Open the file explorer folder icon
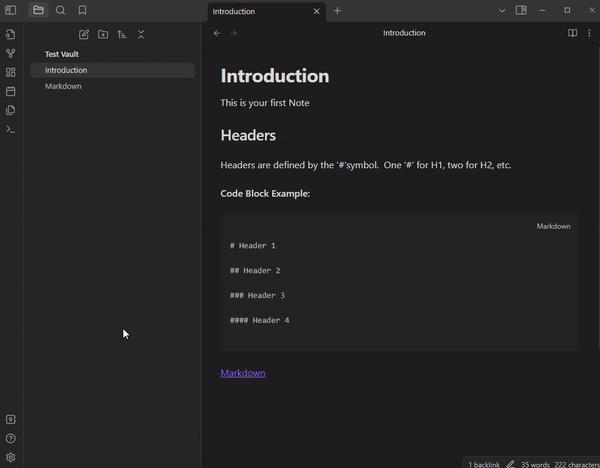 (38, 10)
